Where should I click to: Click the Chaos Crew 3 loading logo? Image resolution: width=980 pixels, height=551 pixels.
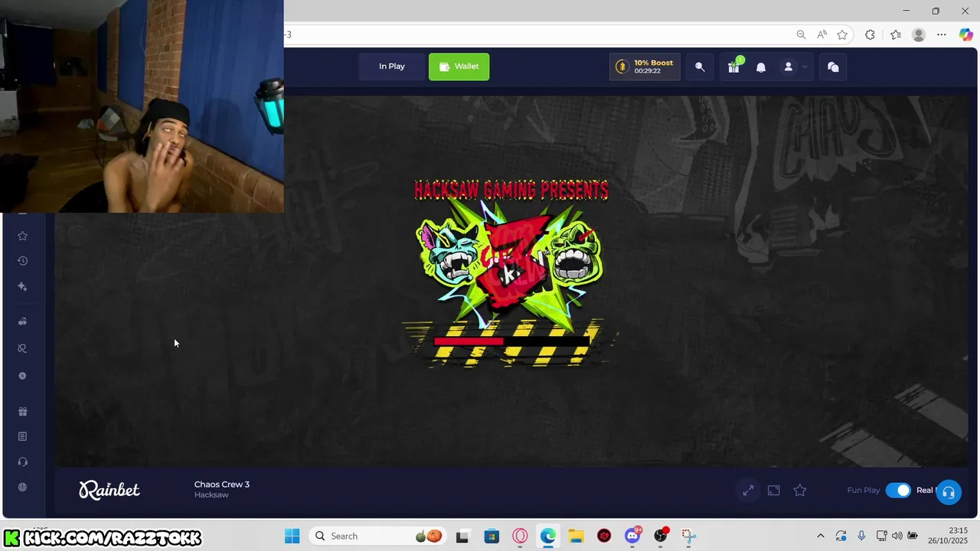[x=511, y=264]
